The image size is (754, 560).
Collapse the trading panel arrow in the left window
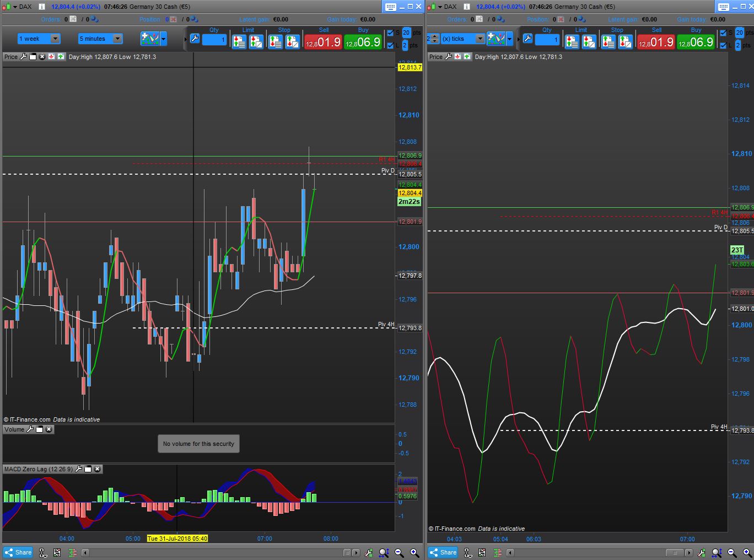pos(185,39)
